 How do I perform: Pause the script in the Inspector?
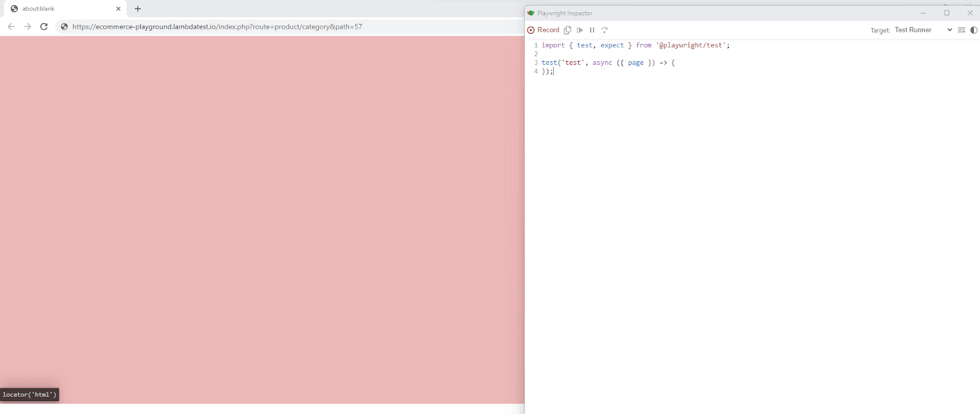point(592,30)
